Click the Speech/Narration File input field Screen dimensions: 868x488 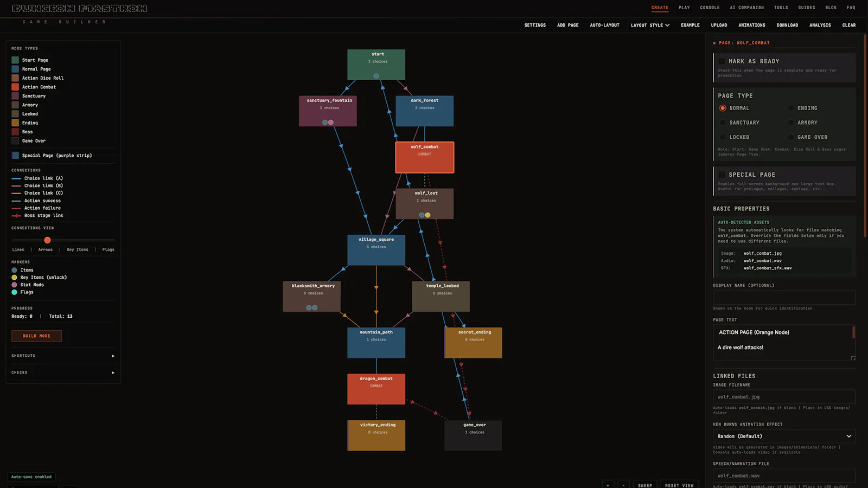coord(784,476)
